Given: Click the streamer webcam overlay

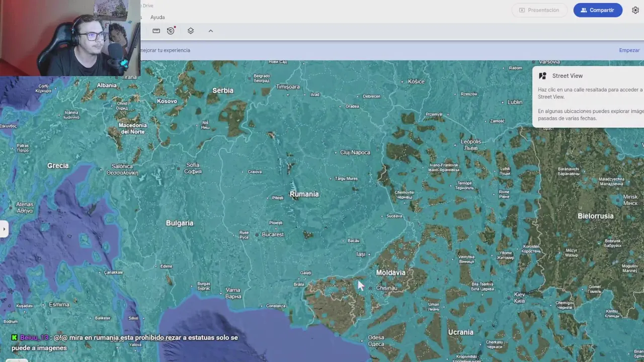Looking at the screenshot, I should click(70, 38).
